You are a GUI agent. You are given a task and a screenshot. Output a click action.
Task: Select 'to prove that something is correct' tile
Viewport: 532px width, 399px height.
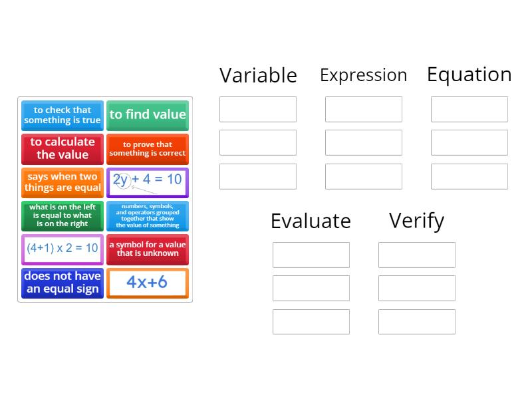148,149
